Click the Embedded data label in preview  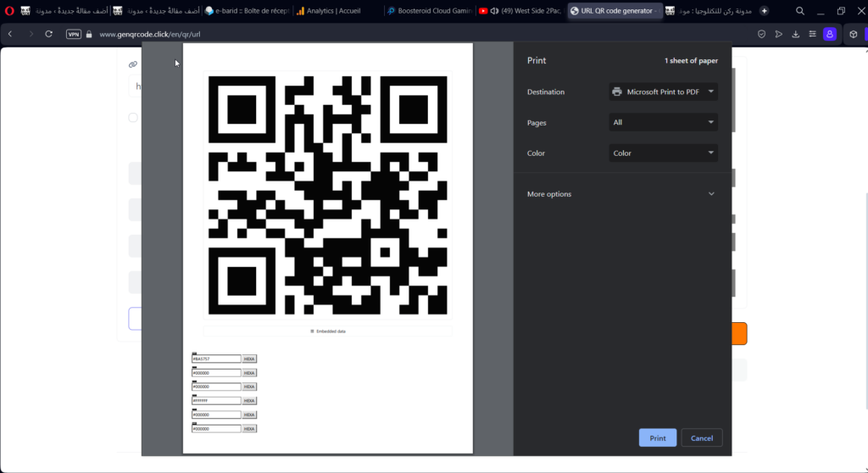331,331
